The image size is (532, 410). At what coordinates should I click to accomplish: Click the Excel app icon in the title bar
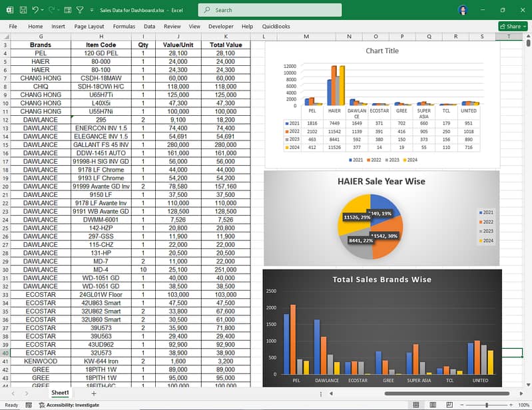(x=10, y=10)
